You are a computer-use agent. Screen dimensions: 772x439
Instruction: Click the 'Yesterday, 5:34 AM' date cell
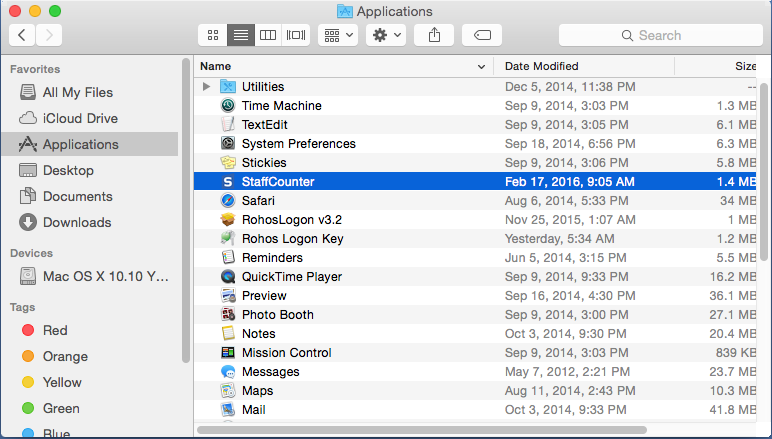click(x=559, y=239)
